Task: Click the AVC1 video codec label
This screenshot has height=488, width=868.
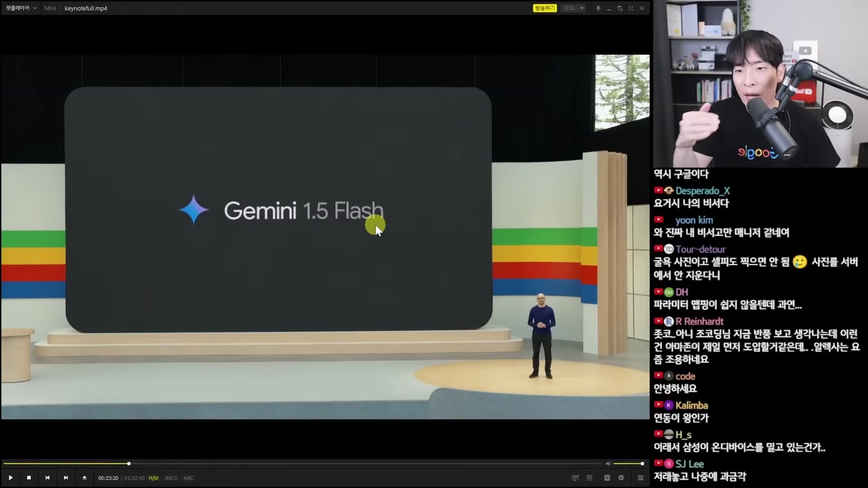Action: tap(171, 478)
